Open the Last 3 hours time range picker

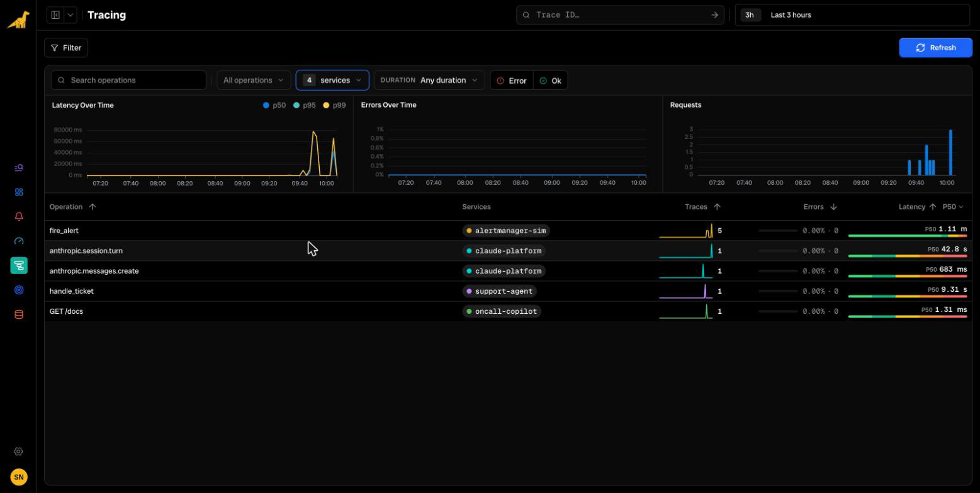click(852, 15)
